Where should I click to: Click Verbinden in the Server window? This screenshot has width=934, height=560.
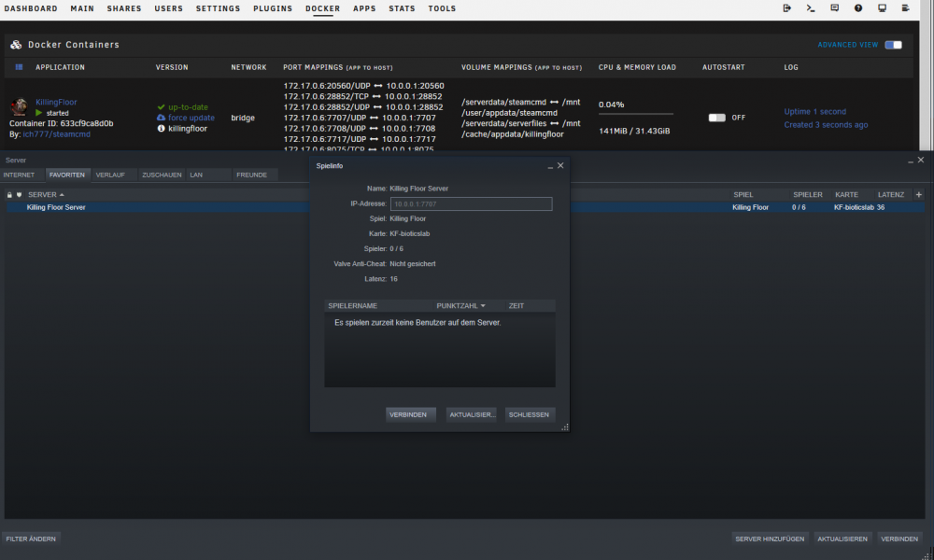pyautogui.click(x=899, y=539)
